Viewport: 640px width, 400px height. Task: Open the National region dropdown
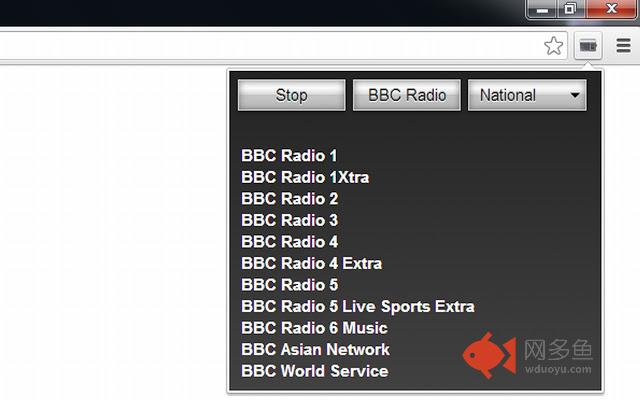(527, 95)
